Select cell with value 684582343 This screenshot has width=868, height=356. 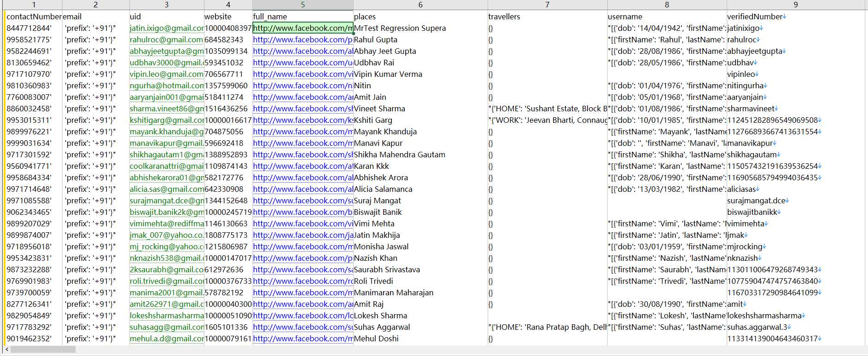coord(228,40)
